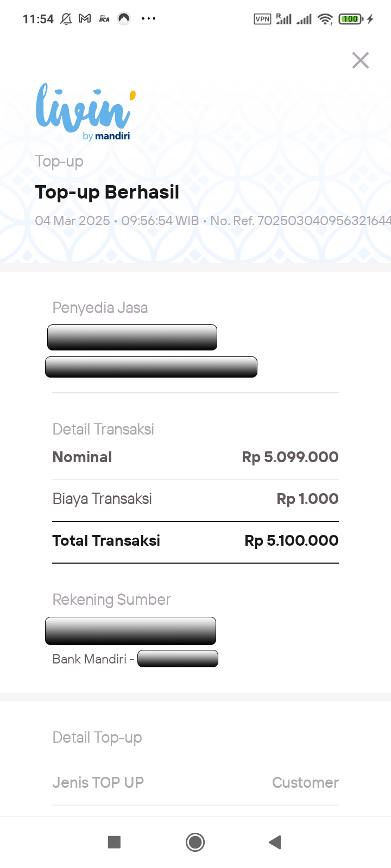Close the top-up receipt with X
This screenshot has height=868, width=391.
[x=361, y=60]
